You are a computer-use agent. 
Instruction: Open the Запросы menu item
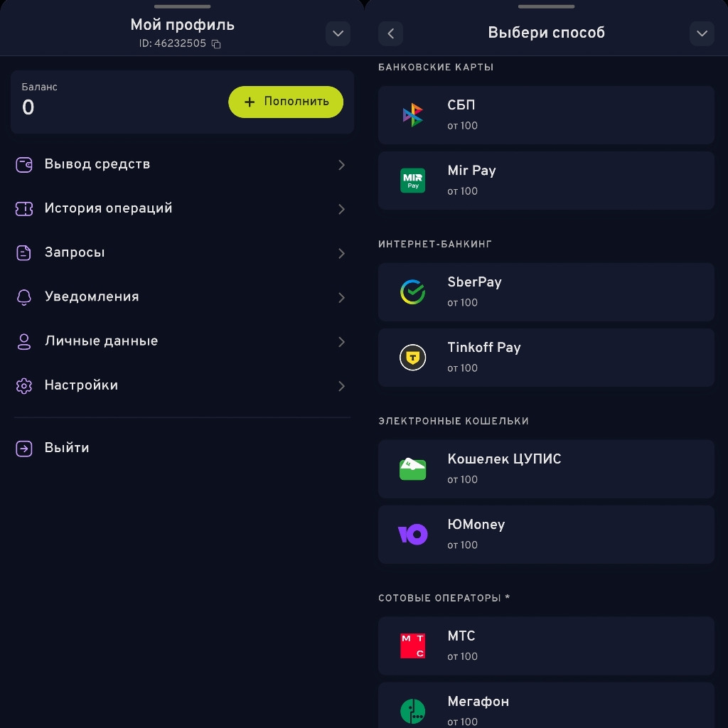pyautogui.click(x=75, y=252)
